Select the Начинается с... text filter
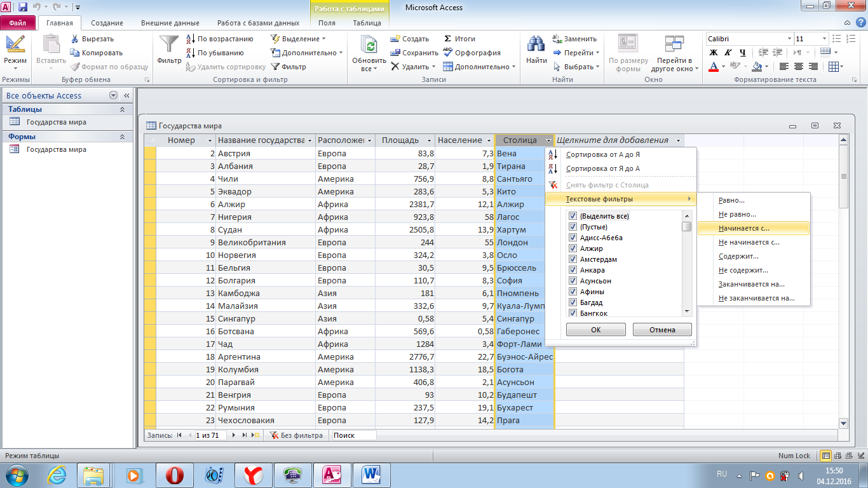This screenshot has width=868, height=488. pyautogui.click(x=753, y=228)
